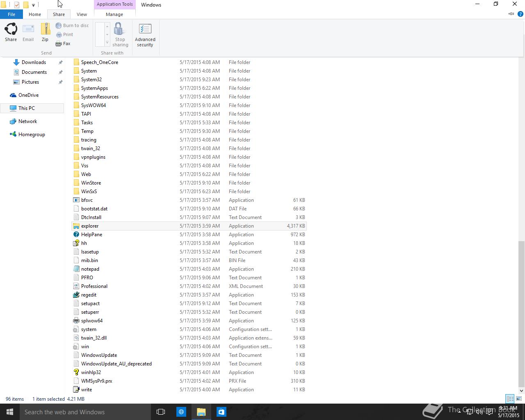Image resolution: width=525 pixels, height=420 pixels.
Task: Open Task View on the taskbar
Action: tap(161, 412)
